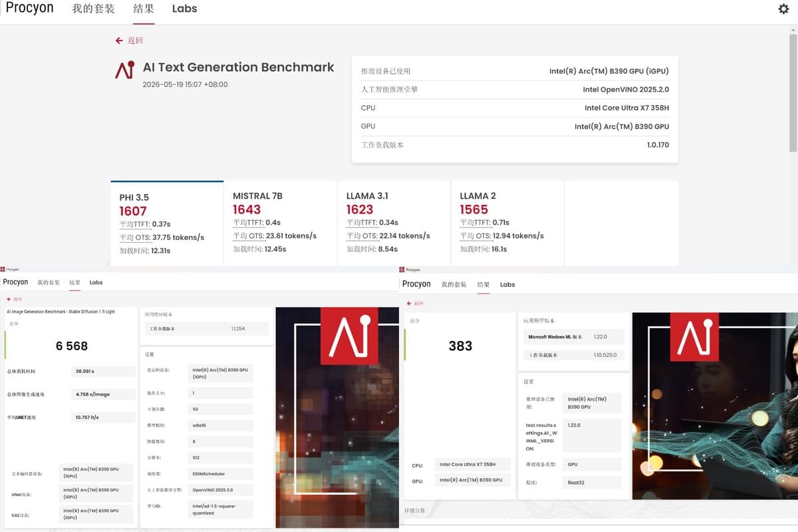Select the LLAMA 2 result card
This screenshot has width=798, height=532.
tap(507, 223)
